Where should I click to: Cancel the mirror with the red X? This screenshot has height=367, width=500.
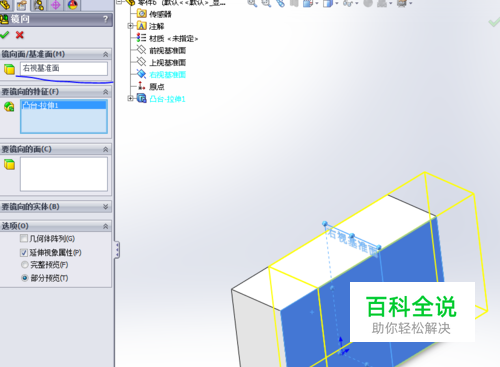tap(20, 35)
